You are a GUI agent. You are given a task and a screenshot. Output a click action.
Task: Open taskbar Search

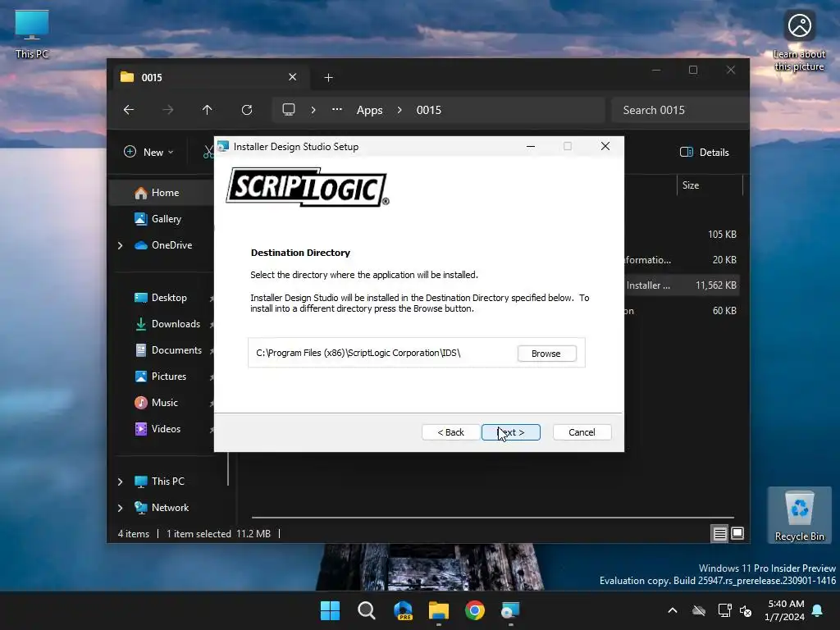[367, 610]
